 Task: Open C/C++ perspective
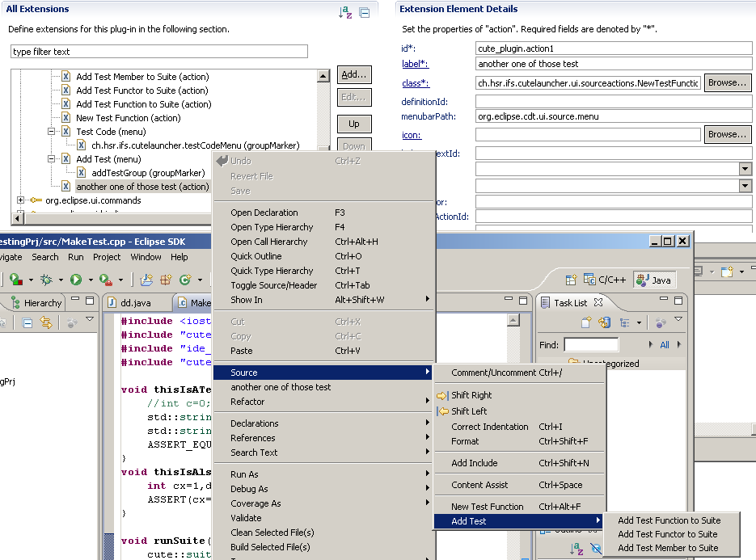605,280
